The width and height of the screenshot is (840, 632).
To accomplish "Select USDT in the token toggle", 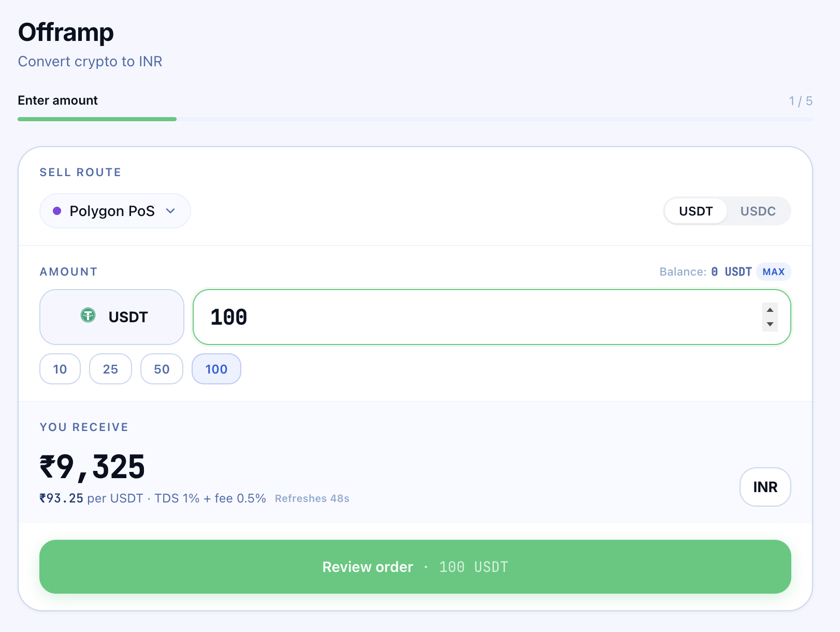I will [696, 211].
